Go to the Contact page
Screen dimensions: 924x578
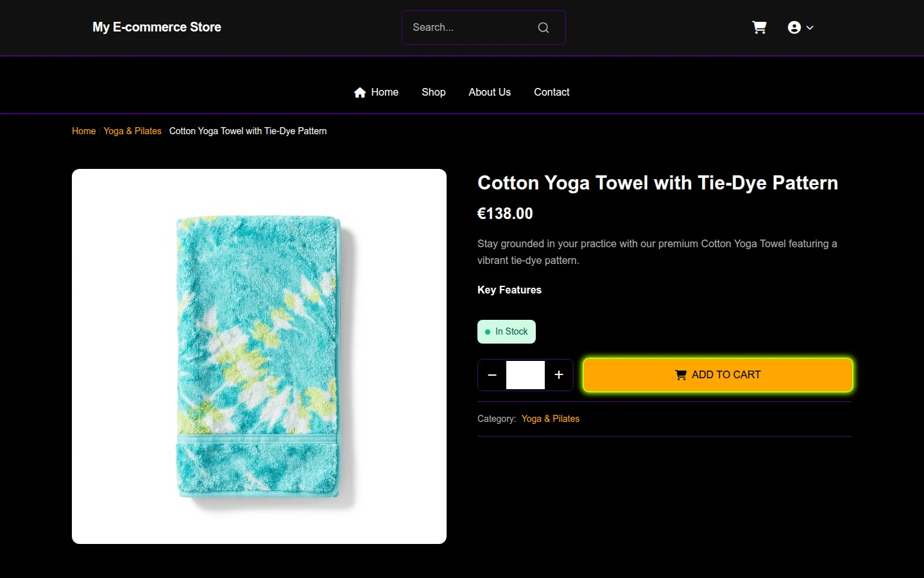(x=552, y=92)
